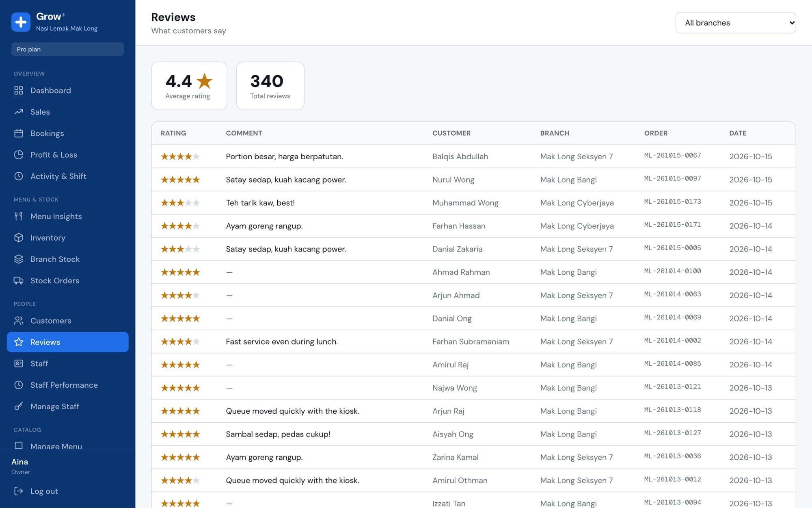Click customer name Zarina Kamal
Screen dimensions: 812x508
(x=456, y=457)
